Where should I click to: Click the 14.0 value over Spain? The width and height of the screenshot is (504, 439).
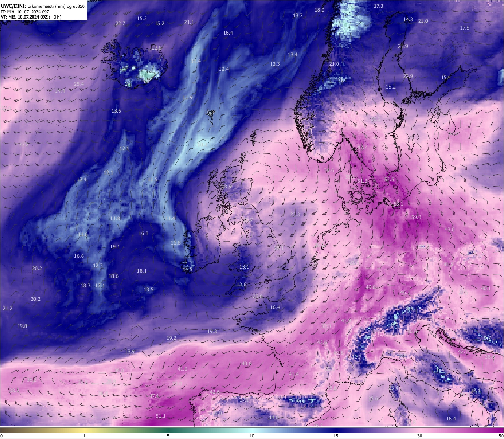(x=274, y=418)
